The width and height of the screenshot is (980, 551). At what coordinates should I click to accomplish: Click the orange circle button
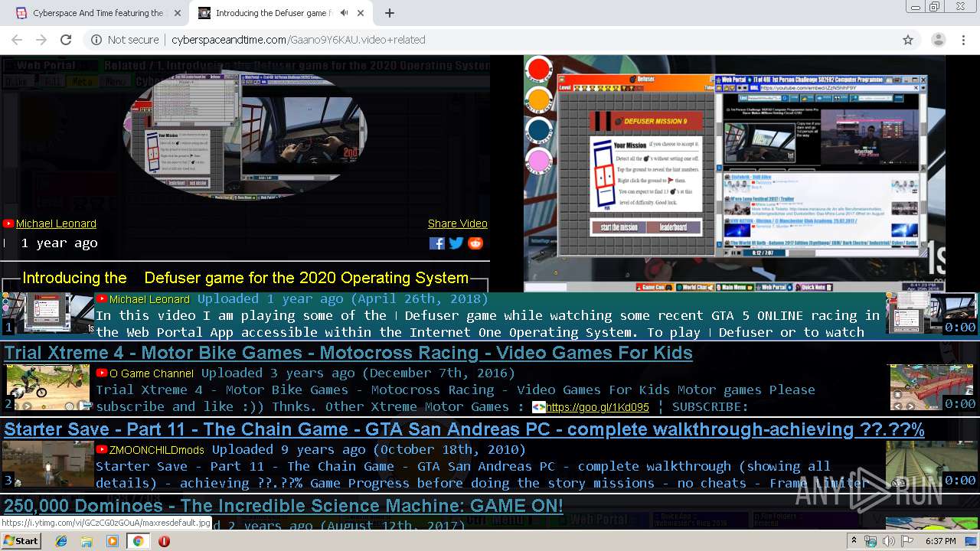coord(539,99)
